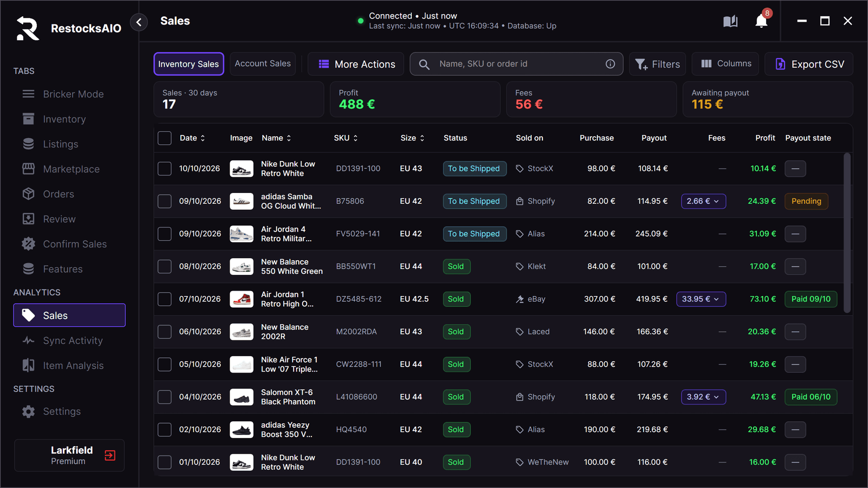Focus the Name, SKU or order id search field
Image resolution: width=868 pixels, height=488 pixels.
pos(516,64)
